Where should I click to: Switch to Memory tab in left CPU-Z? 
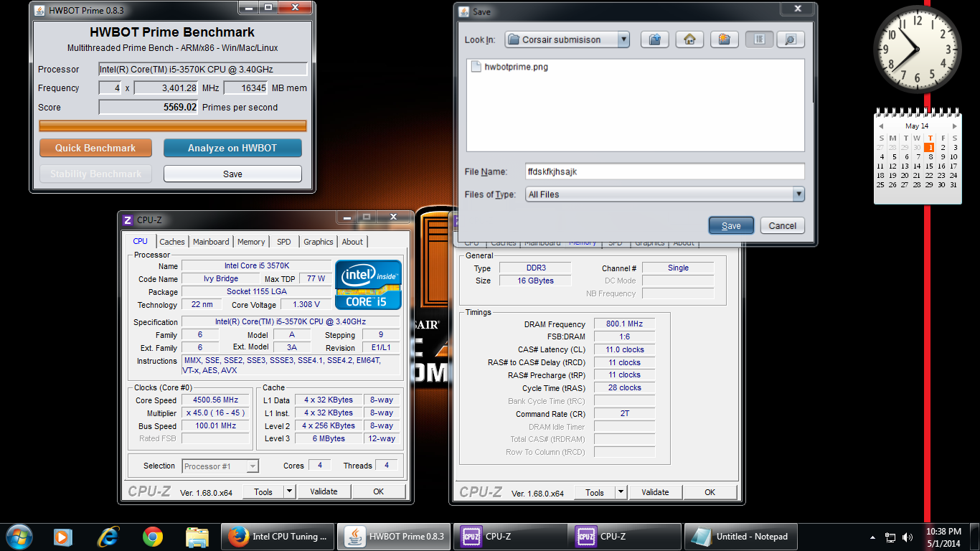[x=251, y=242]
